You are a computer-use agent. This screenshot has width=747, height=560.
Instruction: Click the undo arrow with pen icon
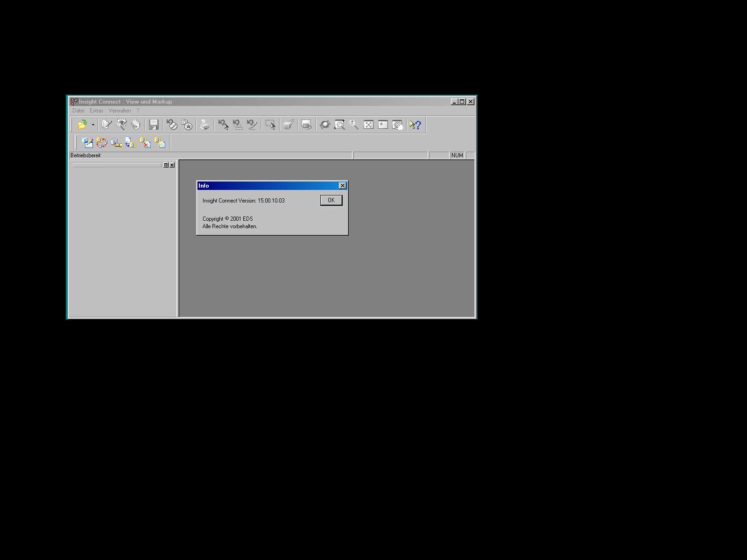click(252, 125)
